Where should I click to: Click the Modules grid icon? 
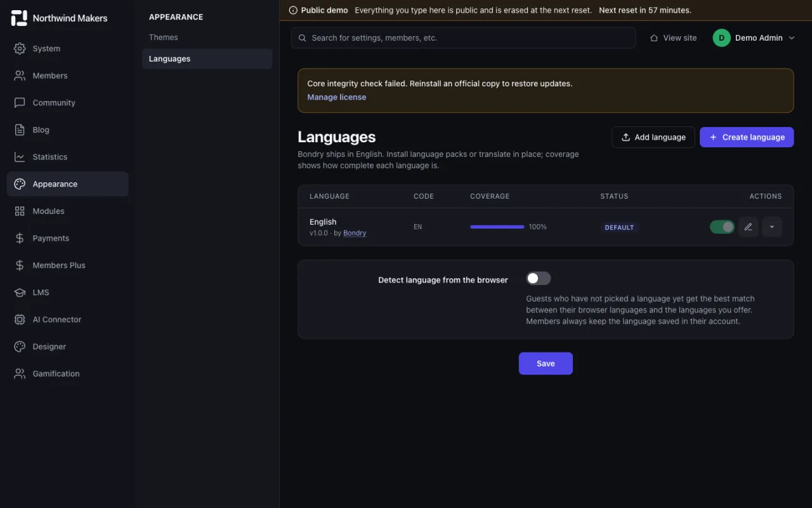(x=20, y=211)
